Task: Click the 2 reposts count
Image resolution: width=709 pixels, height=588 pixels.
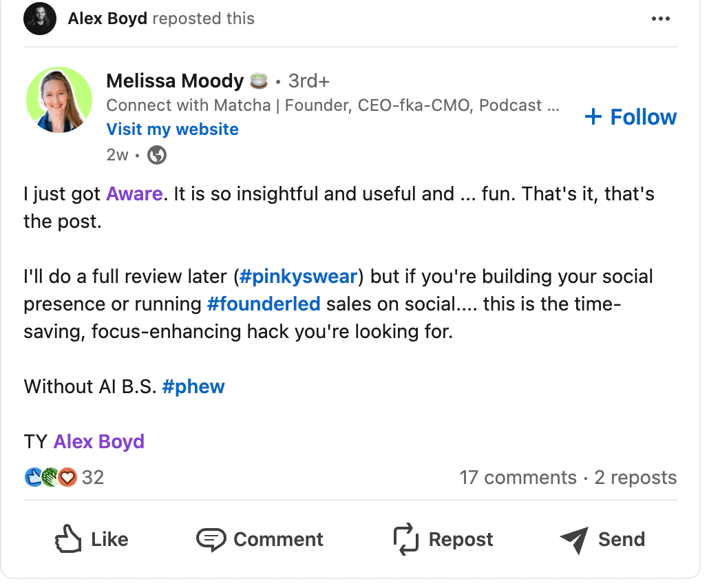Action: tap(635, 477)
